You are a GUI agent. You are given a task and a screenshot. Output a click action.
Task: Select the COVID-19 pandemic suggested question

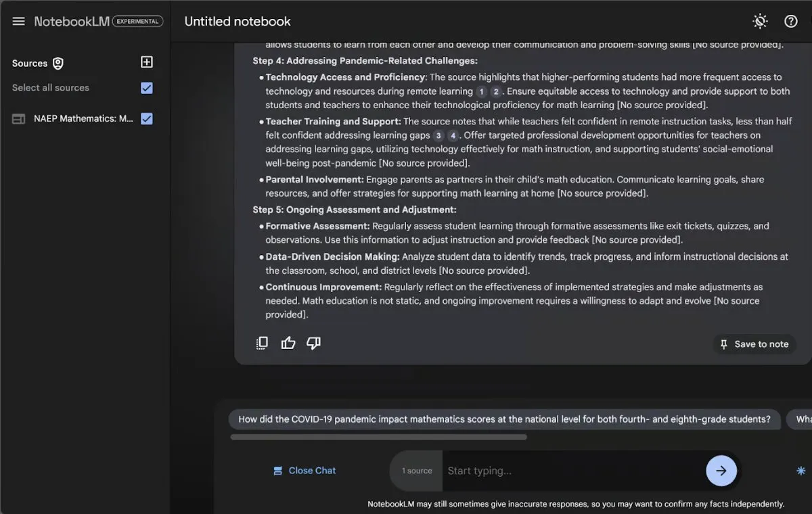click(x=504, y=419)
